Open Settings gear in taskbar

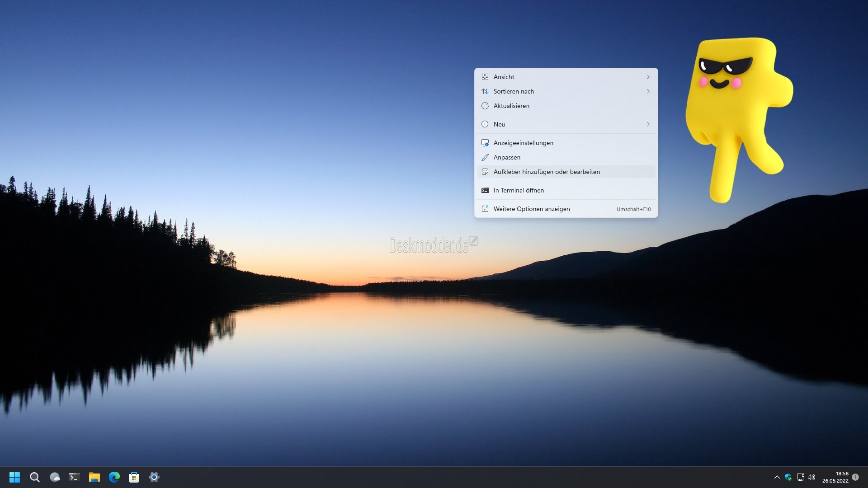tap(154, 477)
